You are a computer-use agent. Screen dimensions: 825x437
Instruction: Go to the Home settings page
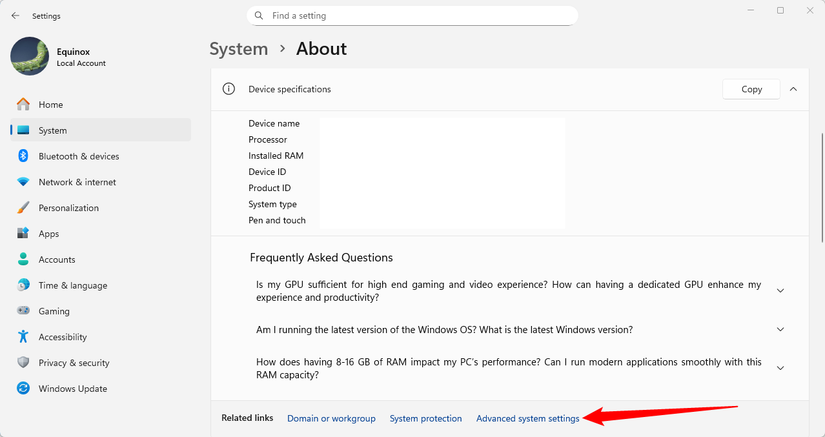50,105
